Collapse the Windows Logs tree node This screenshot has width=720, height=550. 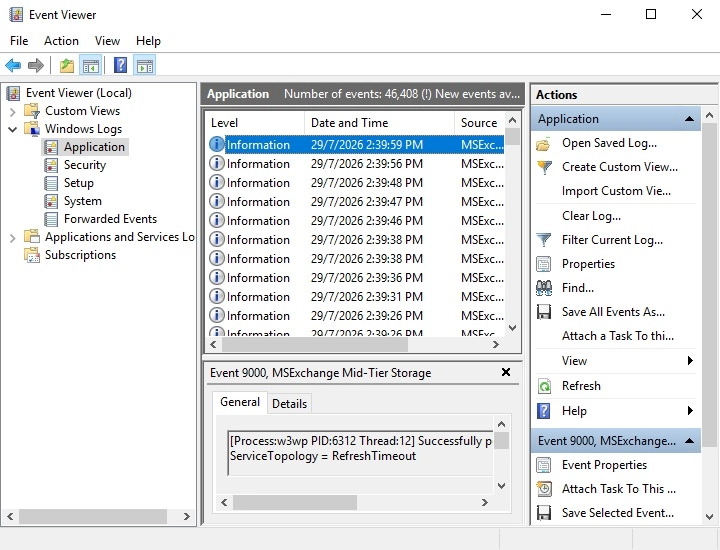coord(13,129)
